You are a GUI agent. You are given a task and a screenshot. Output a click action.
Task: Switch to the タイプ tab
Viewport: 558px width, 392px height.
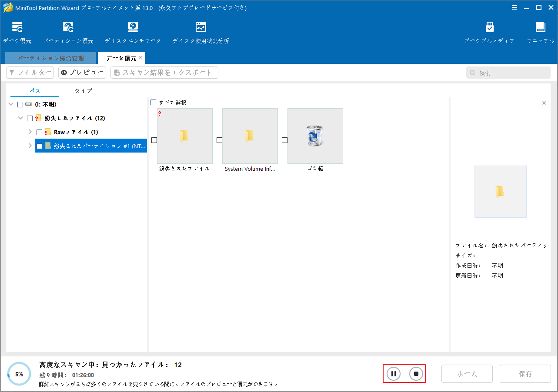pyautogui.click(x=83, y=91)
